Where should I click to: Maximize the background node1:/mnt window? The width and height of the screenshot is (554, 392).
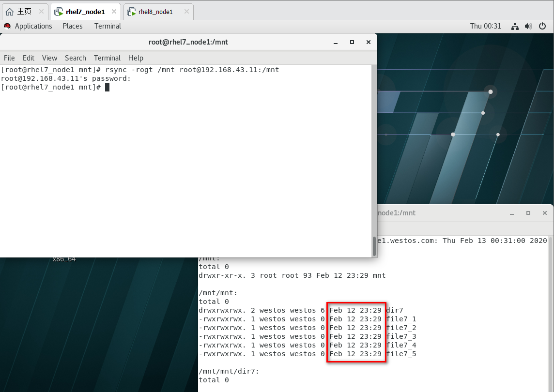pos(528,213)
